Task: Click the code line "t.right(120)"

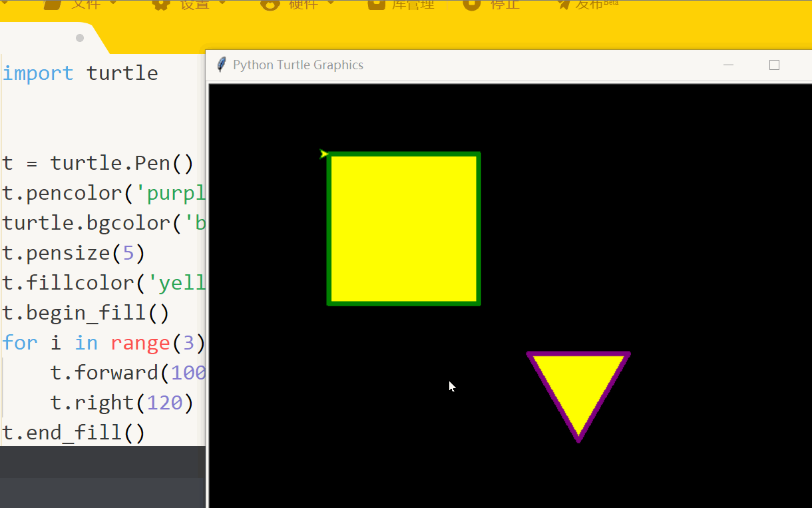Action: coord(122,403)
